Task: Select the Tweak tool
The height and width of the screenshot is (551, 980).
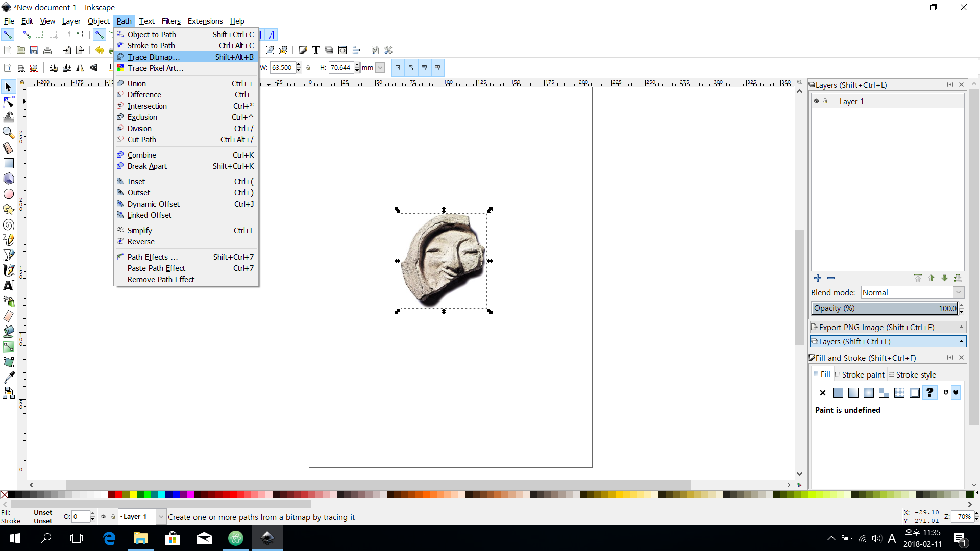Action: (8, 117)
